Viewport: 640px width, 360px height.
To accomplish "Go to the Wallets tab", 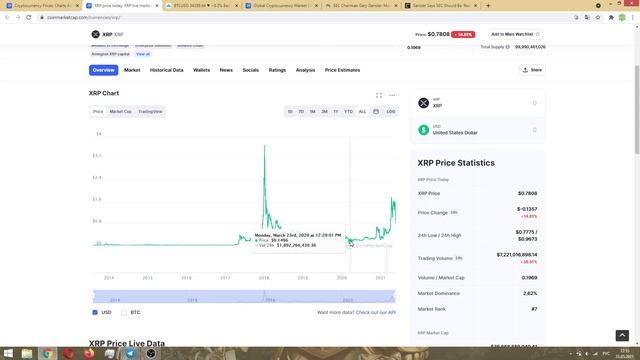I will pyautogui.click(x=201, y=70).
